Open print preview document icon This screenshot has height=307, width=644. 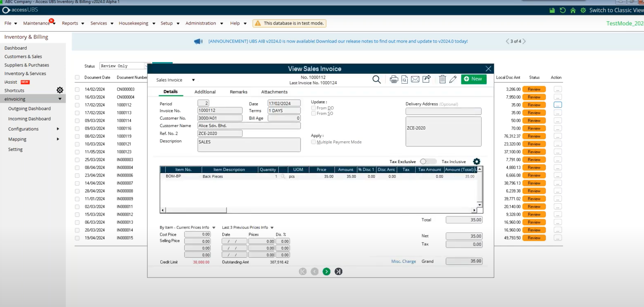404,79
